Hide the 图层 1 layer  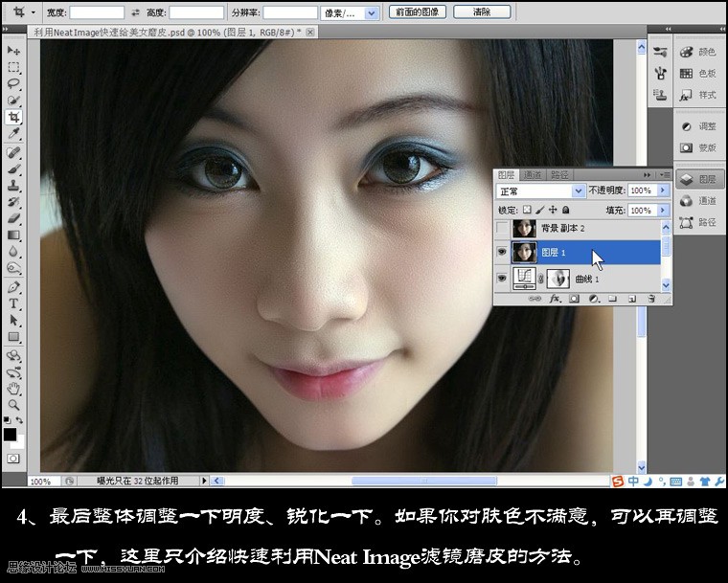502,252
